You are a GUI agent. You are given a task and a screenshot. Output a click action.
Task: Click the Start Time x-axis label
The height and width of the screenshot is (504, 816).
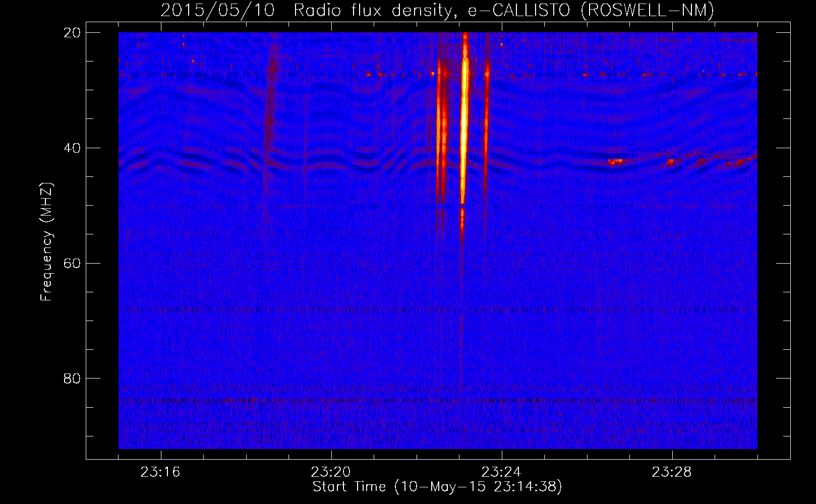click(x=437, y=487)
